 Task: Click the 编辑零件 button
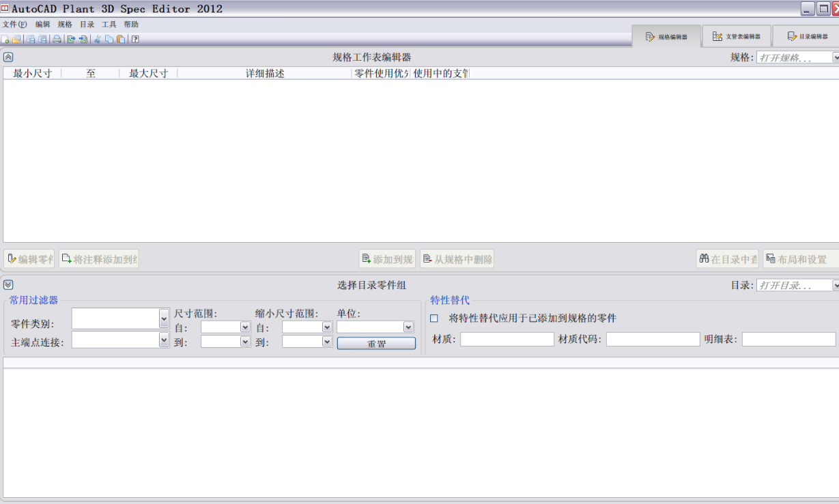pyautogui.click(x=29, y=259)
